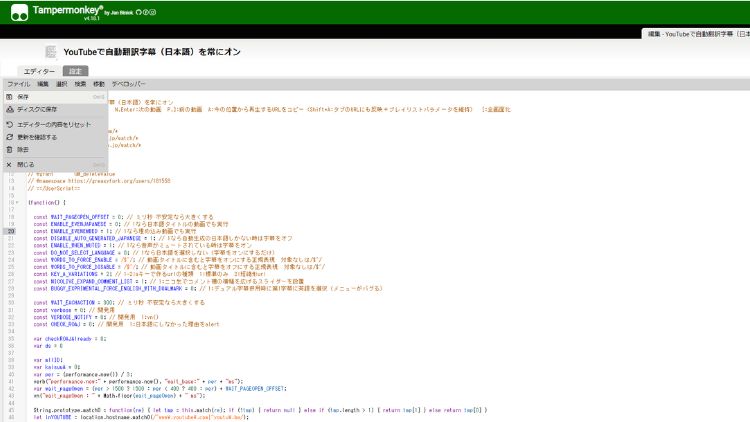This screenshot has height=422, width=750.
Task: Click line number 30 in the gutter
Action: (11, 302)
